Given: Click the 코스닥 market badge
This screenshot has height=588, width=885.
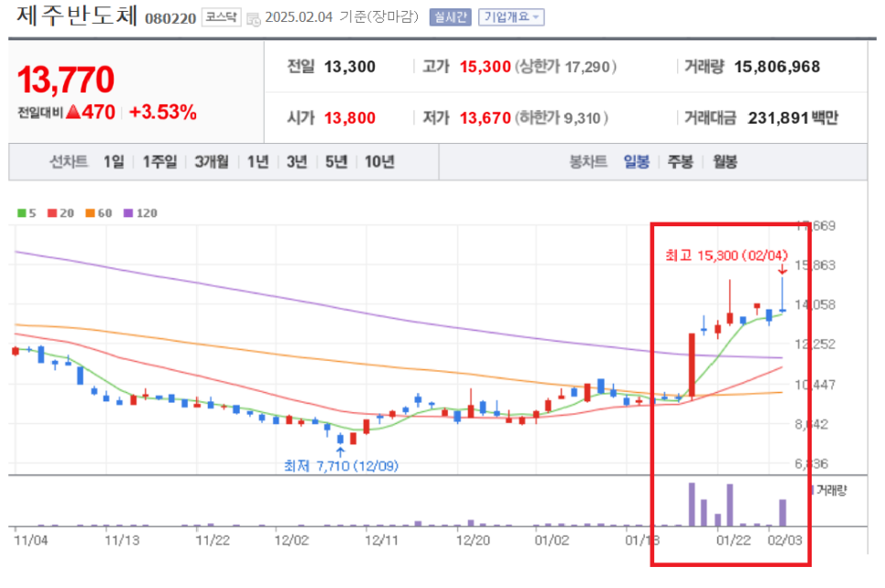Looking at the screenshot, I should coord(222,17).
